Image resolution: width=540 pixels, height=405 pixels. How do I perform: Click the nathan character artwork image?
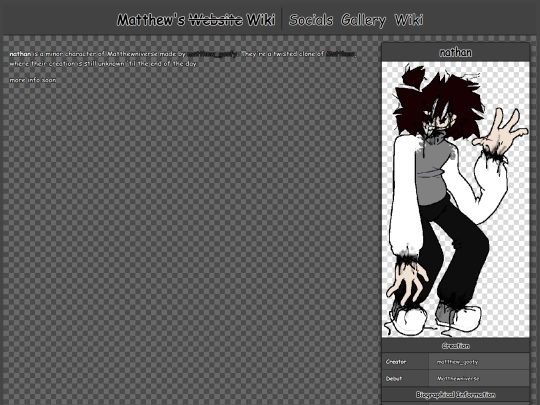(x=456, y=199)
